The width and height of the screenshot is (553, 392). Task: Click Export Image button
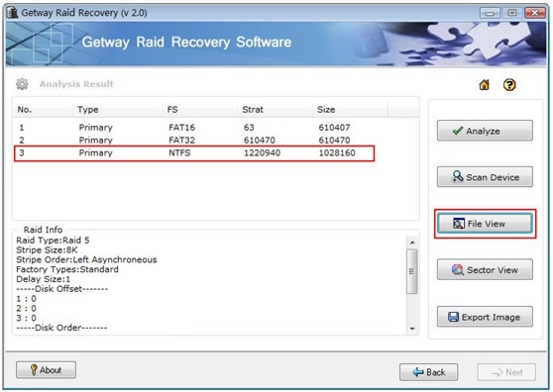pos(485,317)
